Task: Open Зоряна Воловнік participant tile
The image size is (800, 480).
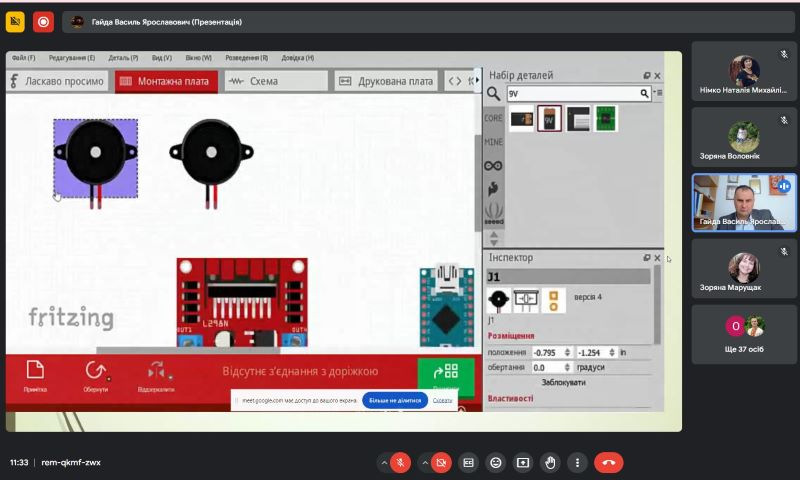Action: coord(743,137)
